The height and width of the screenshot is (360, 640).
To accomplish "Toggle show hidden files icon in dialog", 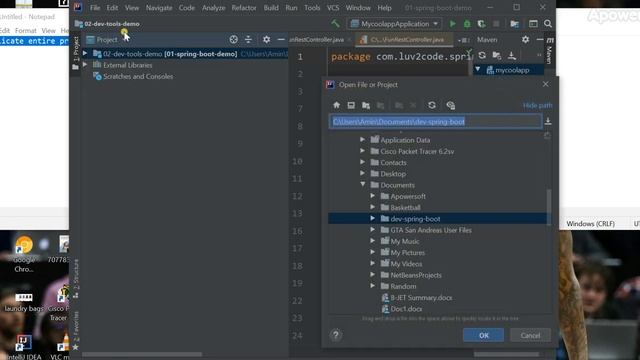I will point(451,105).
